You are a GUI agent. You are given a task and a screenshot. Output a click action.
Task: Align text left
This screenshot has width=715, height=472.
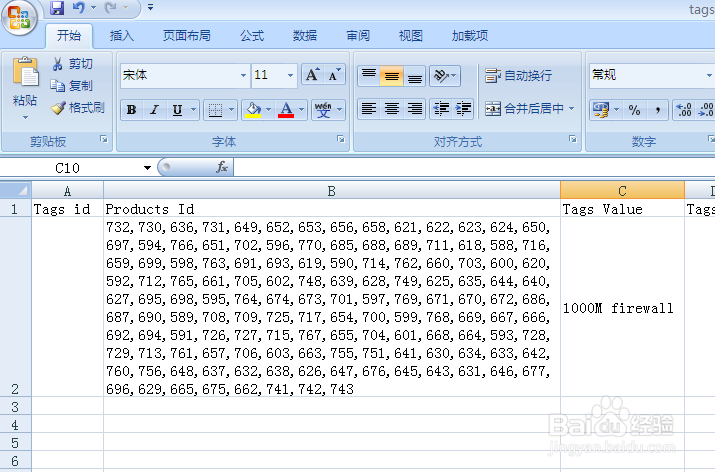tap(369, 109)
